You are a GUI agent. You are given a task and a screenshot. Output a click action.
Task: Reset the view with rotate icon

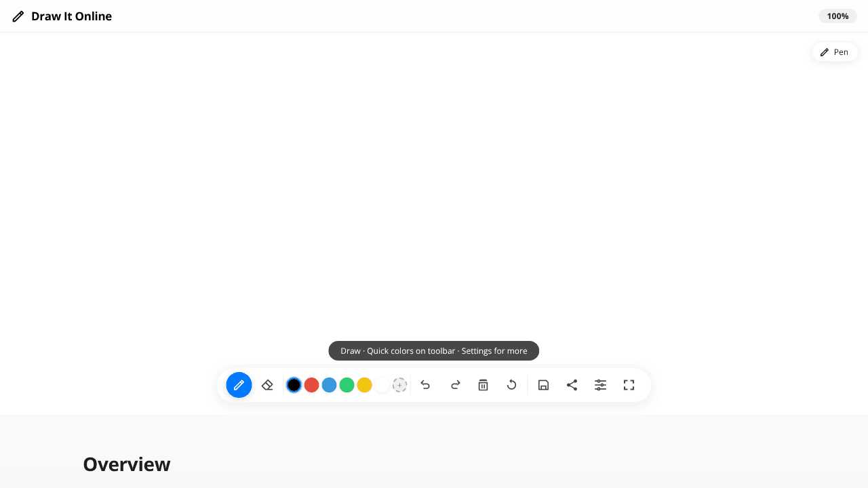coord(512,385)
